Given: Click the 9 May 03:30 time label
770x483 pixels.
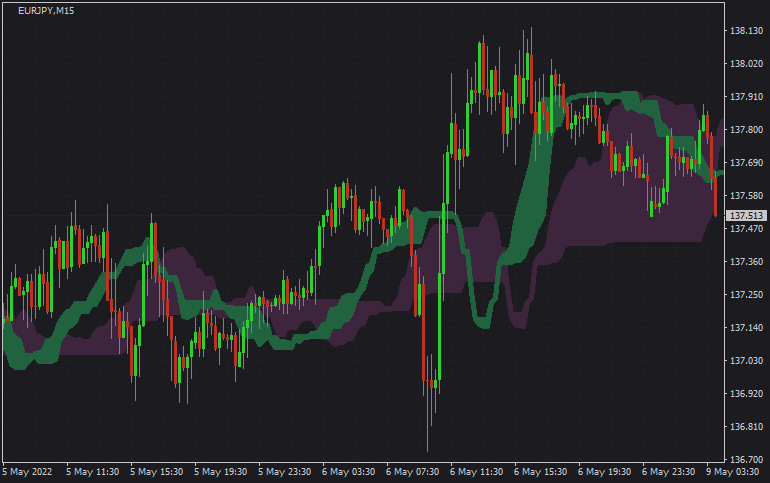Looking at the screenshot, I should point(732,472).
